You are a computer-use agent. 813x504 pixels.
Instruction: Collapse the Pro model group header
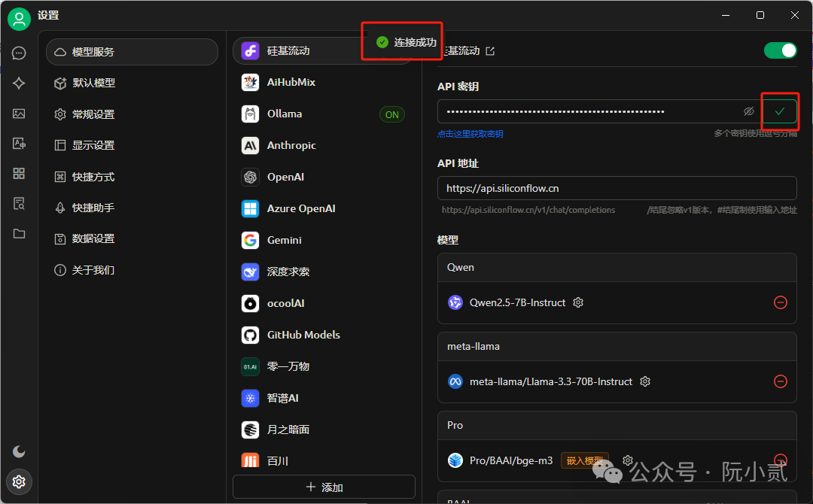pyautogui.click(x=617, y=426)
